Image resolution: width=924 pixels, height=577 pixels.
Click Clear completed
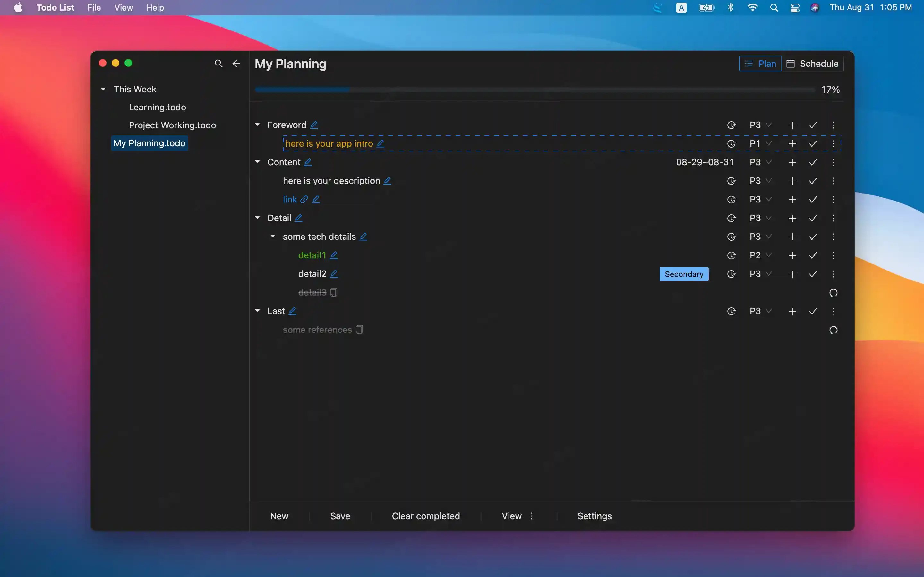pos(426,516)
